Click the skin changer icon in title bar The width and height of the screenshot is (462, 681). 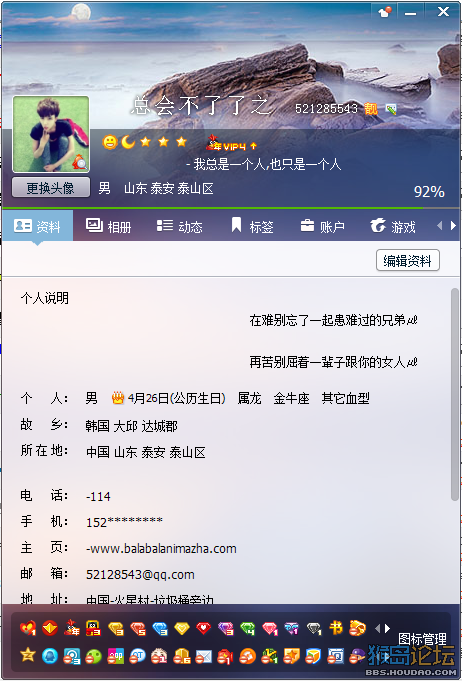click(385, 12)
